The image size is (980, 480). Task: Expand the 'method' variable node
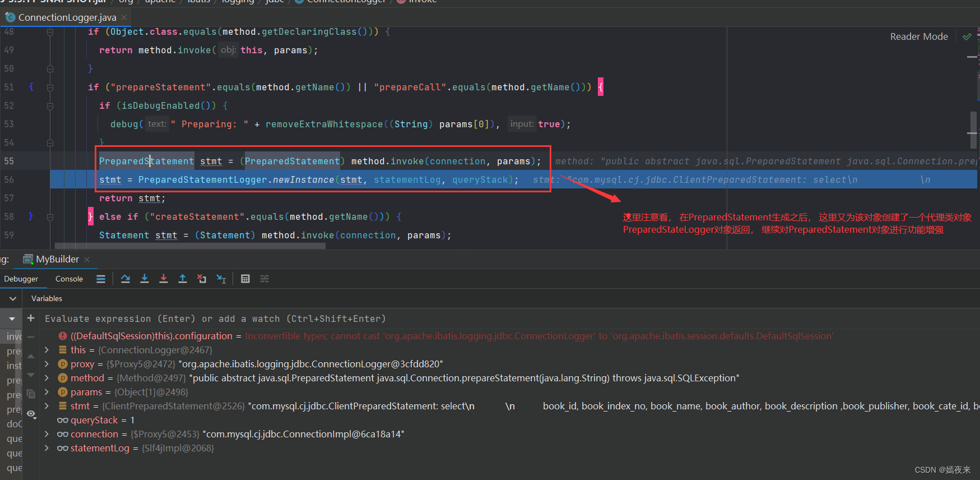[47, 378]
